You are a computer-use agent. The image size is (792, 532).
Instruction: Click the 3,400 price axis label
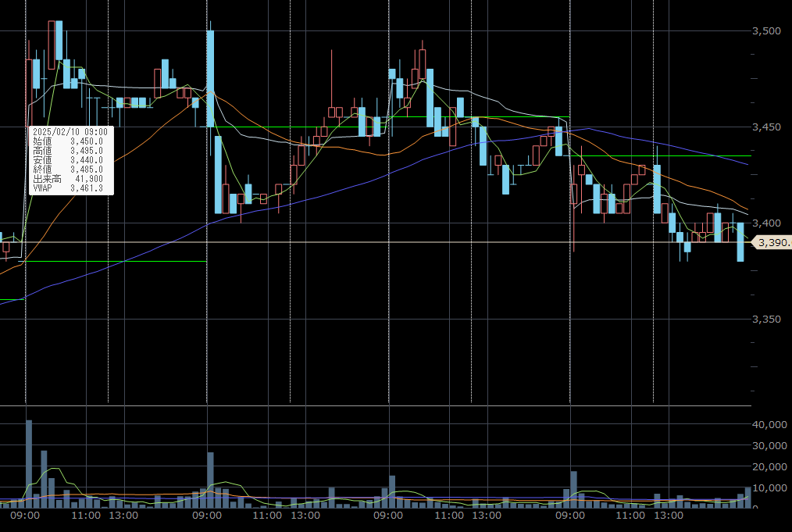tap(766, 223)
